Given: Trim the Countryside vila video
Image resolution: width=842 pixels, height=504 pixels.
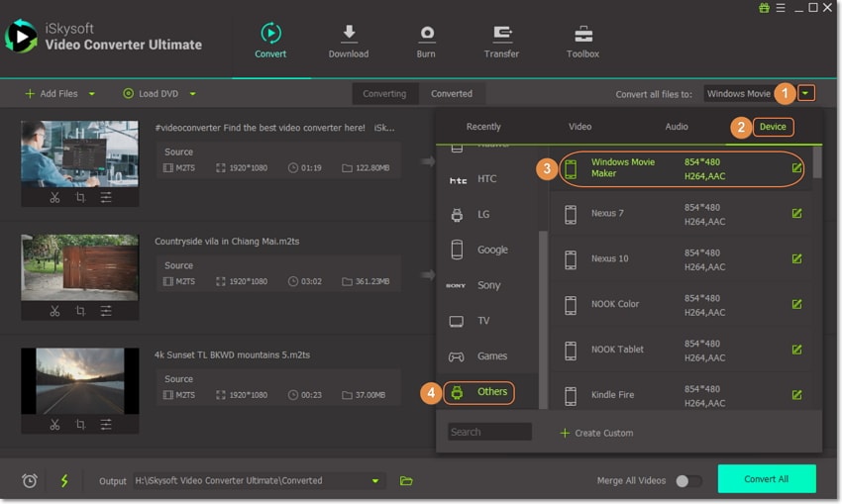Looking at the screenshot, I should (x=54, y=311).
